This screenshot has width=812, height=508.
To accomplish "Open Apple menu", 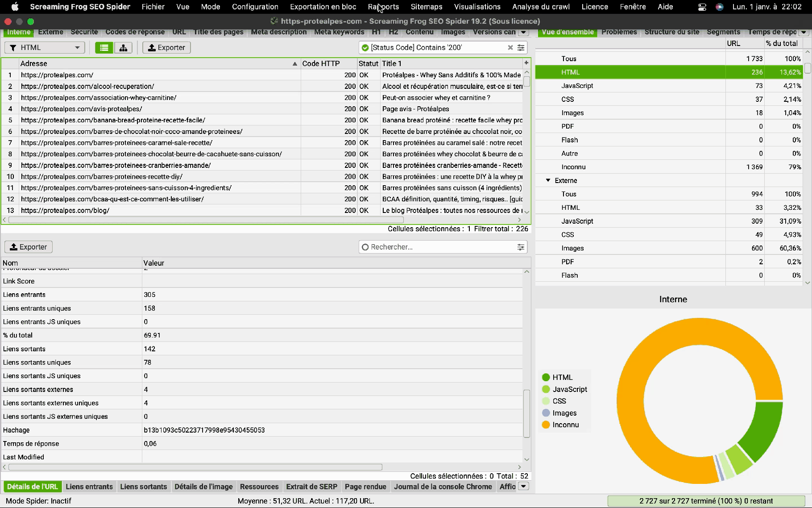I will click(x=15, y=7).
